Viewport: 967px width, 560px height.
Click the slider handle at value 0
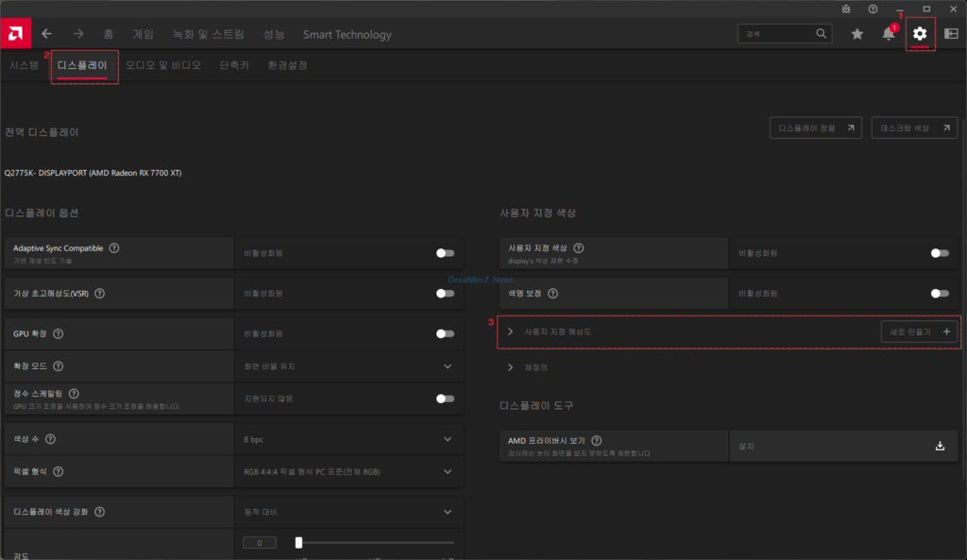click(x=298, y=543)
